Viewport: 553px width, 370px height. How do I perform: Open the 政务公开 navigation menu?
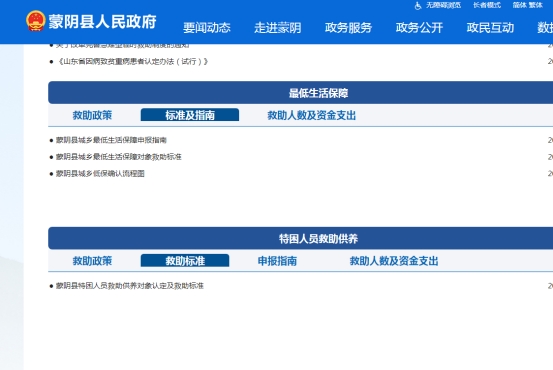click(419, 28)
